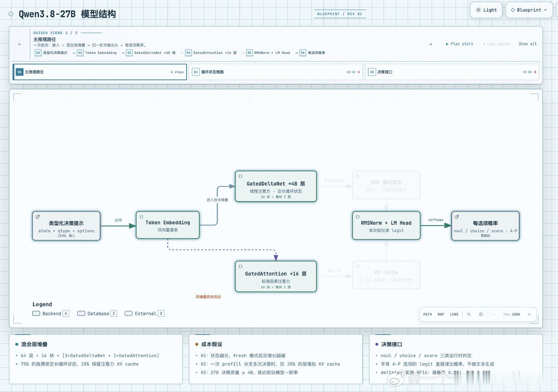Zoom out with minus button
This screenshot has height=392, width=558.
tap(494, 314)
